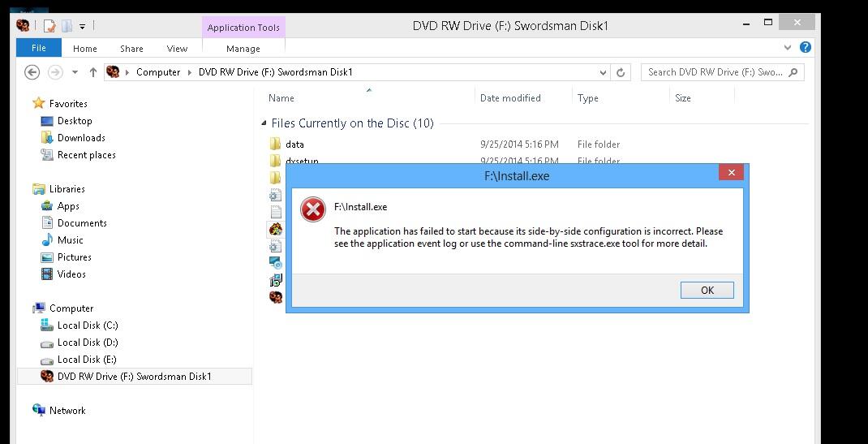Select the data folder
Screen dimensions: 868x444
click(294, 144)
